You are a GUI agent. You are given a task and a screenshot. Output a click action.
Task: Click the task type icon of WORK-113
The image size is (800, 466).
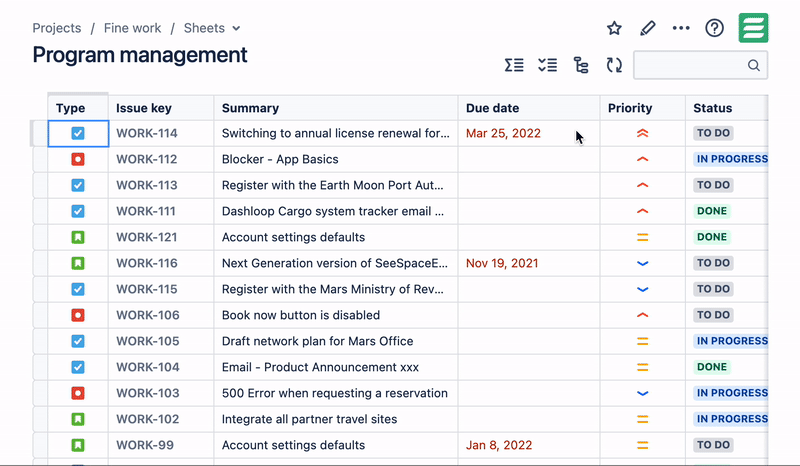click(78, 185)
